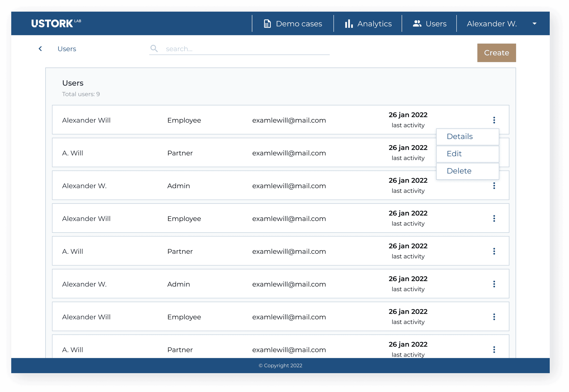
Task: Select Details from the context menu
Action: click(459, 136)
